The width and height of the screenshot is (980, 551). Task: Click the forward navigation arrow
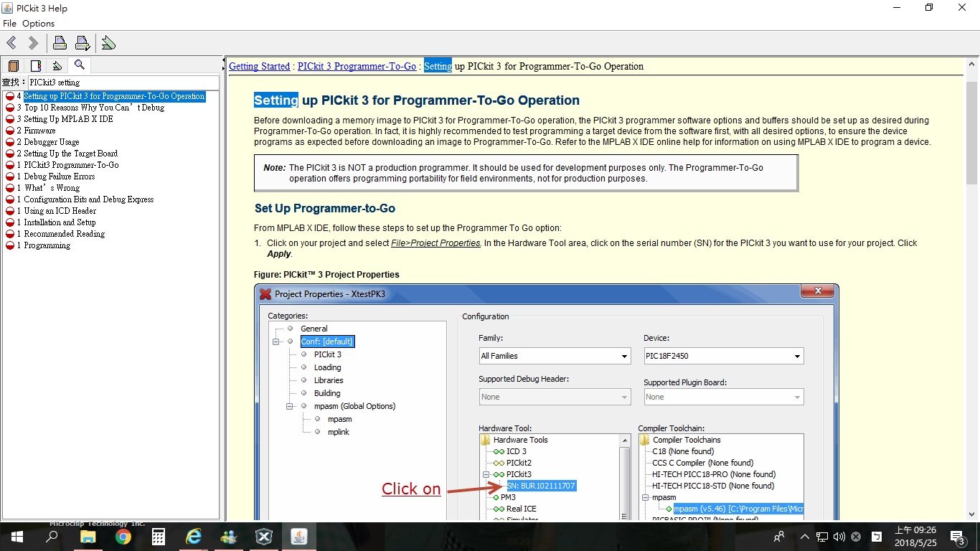coord(33,43)
